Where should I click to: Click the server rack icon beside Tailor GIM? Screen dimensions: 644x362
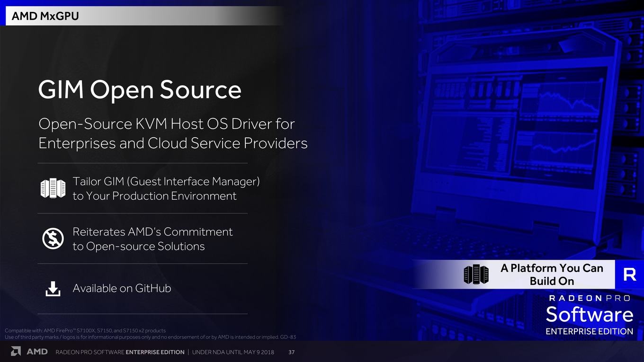[x=53, y=188]
